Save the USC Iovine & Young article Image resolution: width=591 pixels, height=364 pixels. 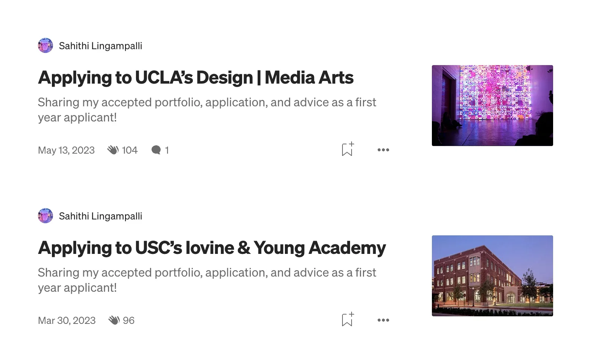(347, 320)
